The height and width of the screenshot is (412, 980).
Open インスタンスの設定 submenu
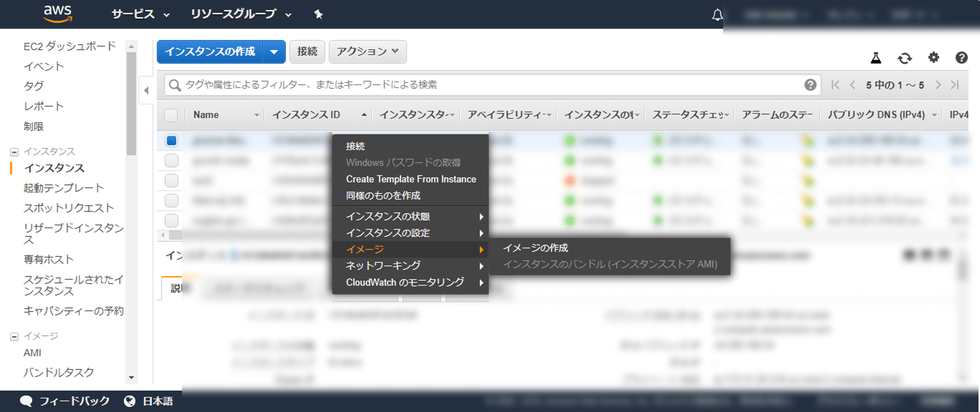tap(410, 233)
